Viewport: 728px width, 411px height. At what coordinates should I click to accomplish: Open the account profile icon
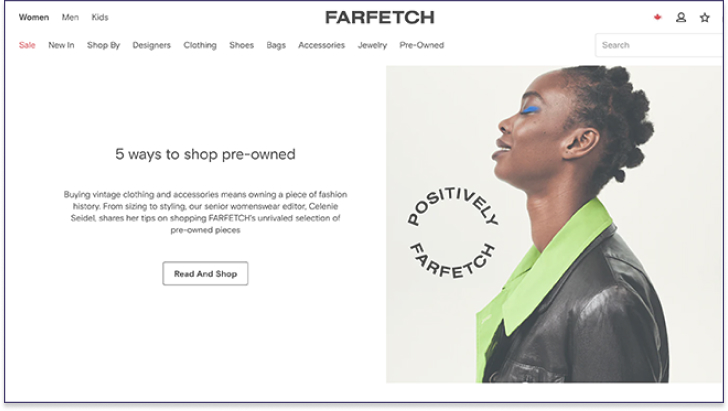[x=681, y=18]
